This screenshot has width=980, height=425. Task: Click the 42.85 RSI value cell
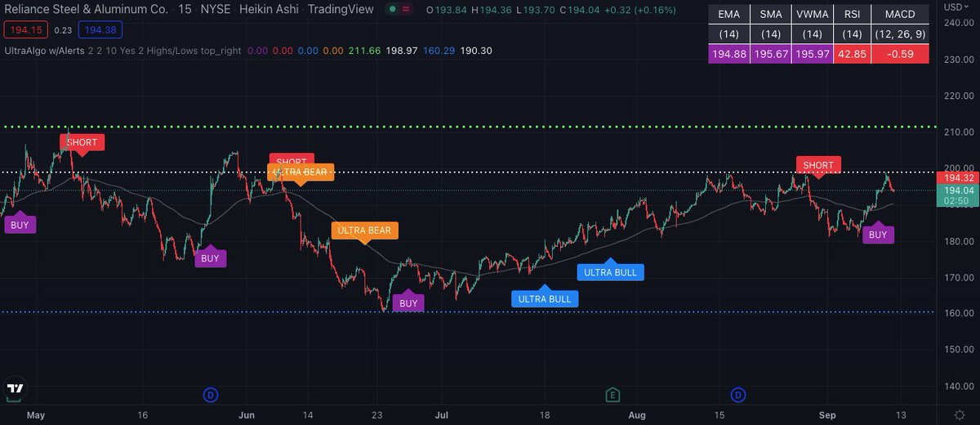pyautogui.click(x=851, y=53)
